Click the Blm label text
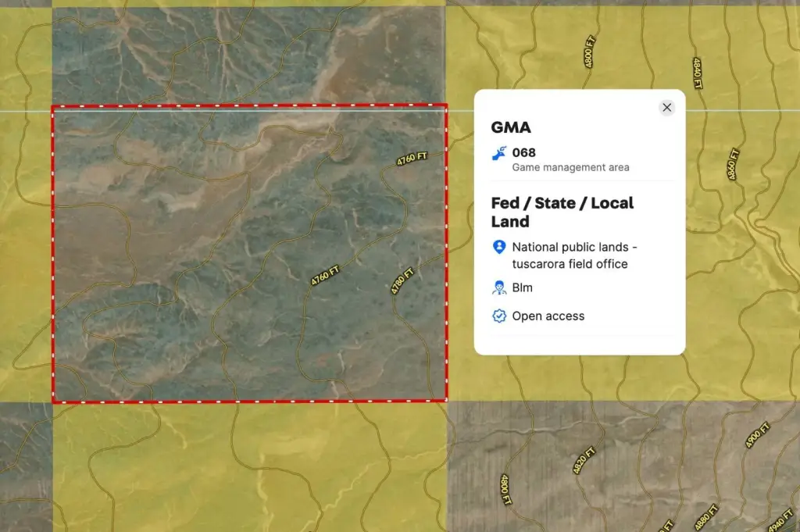This screenshot has width=800, height=532. pyautogui.click(x=522, y=288)
